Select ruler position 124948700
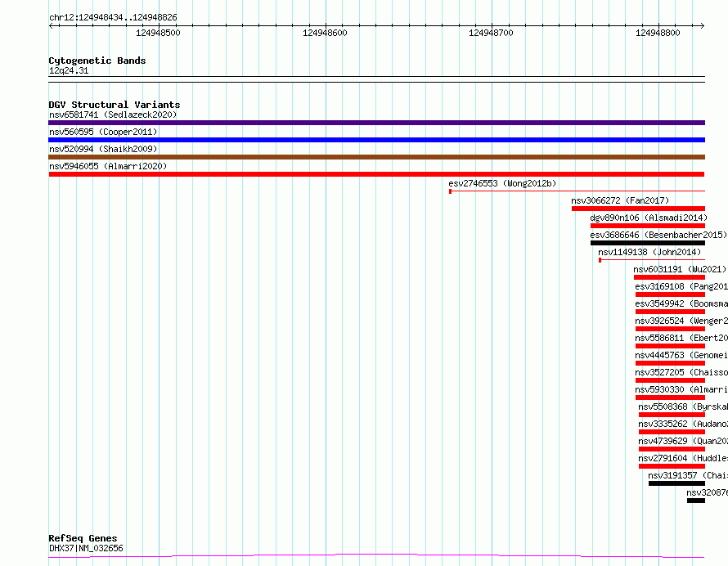 [x=491, y=33]
